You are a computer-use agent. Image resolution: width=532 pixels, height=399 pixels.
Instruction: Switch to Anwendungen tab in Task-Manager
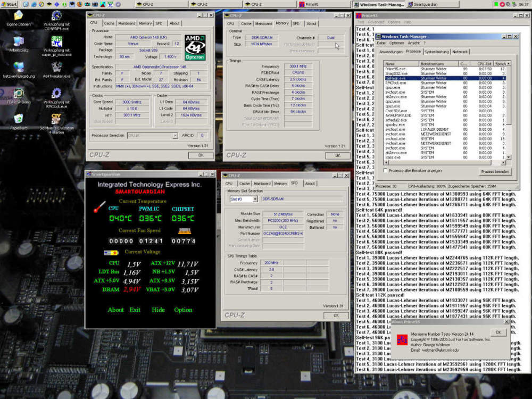coord(391,52)
